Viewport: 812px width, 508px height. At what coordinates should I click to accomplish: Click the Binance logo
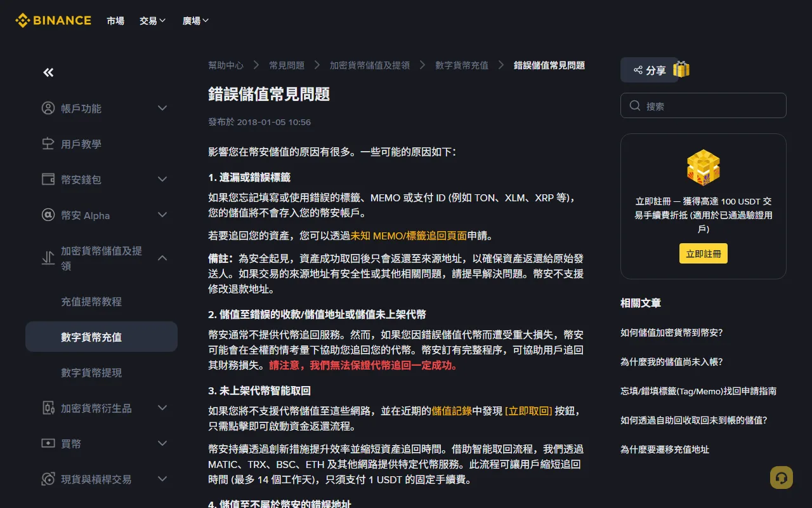(53, 20)
